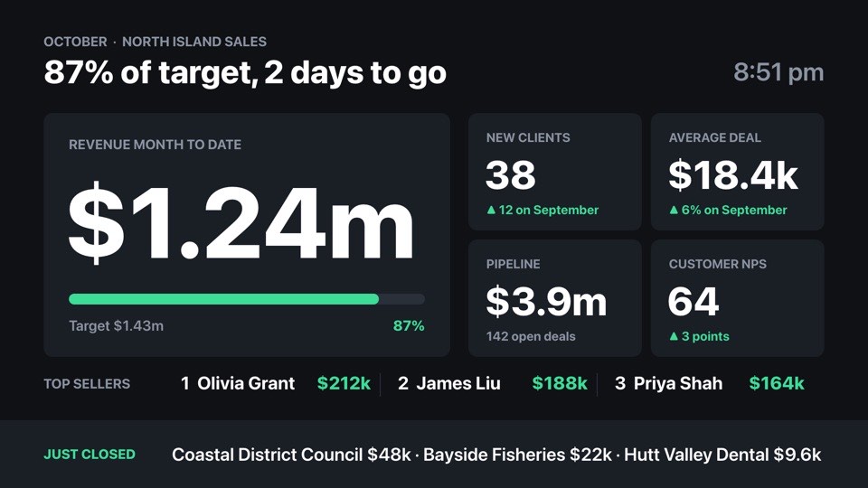Image resolution: width=868 pixels, height=488 pixels.
Task: Click the 8:51 pm clock
Action: (778, 72)
